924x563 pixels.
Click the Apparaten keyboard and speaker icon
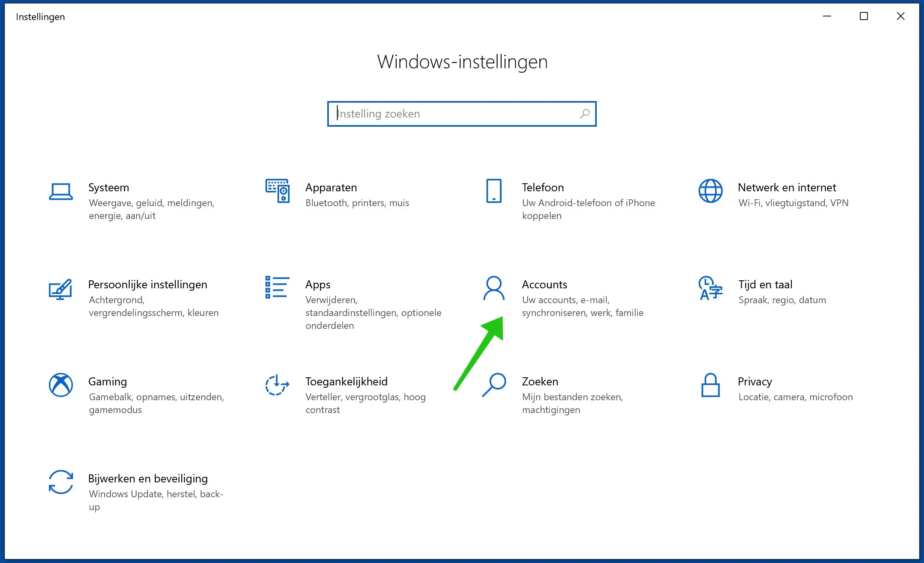pos(277,191)
